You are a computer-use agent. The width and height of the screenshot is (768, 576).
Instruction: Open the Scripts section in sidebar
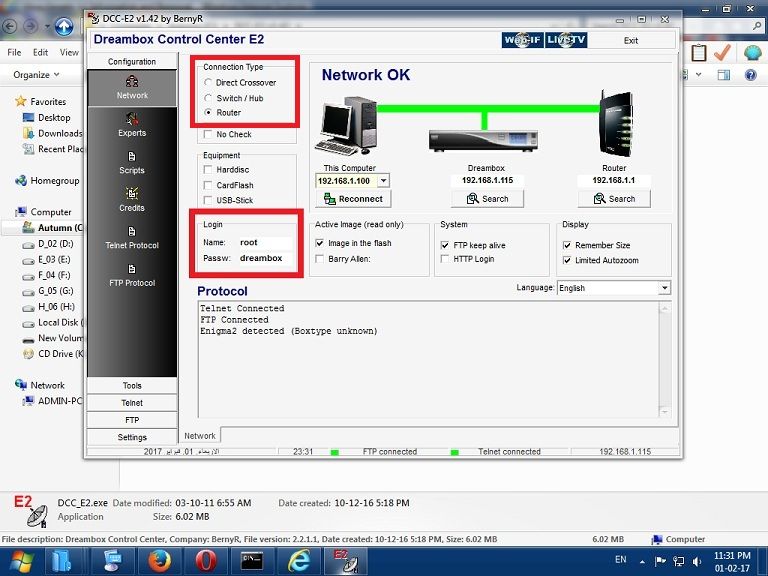click(x=132, y=163)
